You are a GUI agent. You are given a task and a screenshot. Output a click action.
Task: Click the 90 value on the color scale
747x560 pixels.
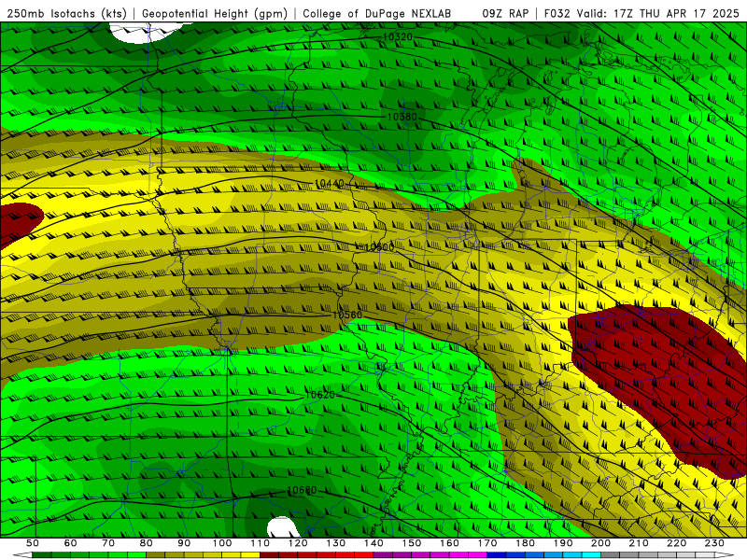[184, 543]
